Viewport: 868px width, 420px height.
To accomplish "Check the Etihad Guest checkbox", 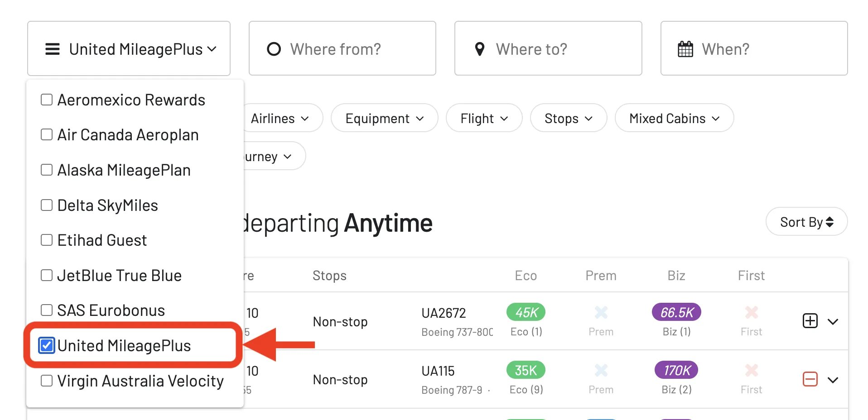I will [47, 240].
